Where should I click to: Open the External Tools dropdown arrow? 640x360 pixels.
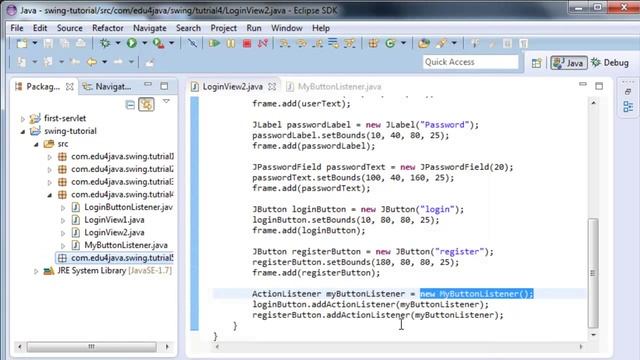point(171,43)
